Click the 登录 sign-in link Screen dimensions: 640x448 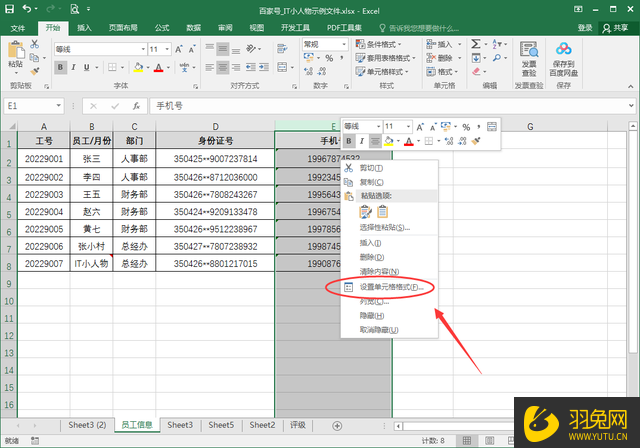click(584, 28)
